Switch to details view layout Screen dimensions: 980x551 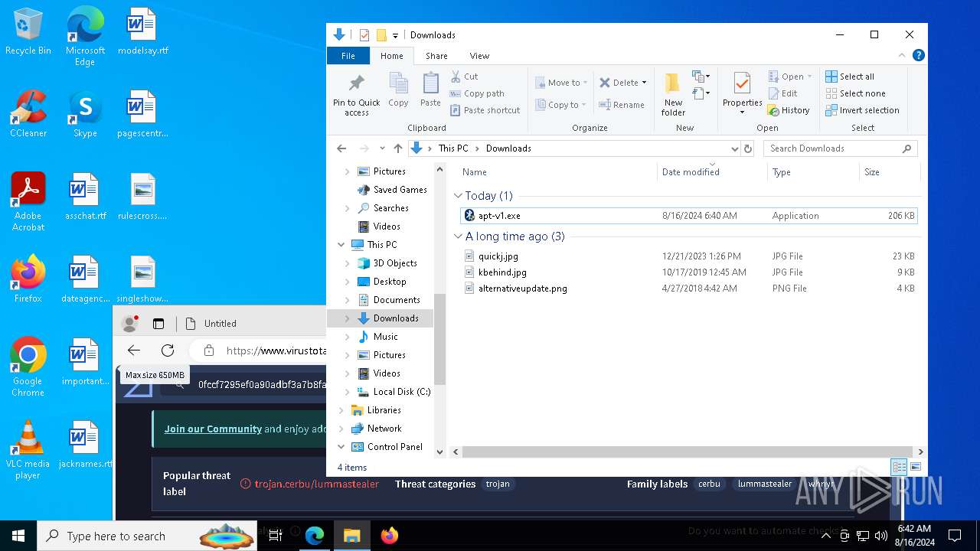pyautogui.click(x=900, y=467)
